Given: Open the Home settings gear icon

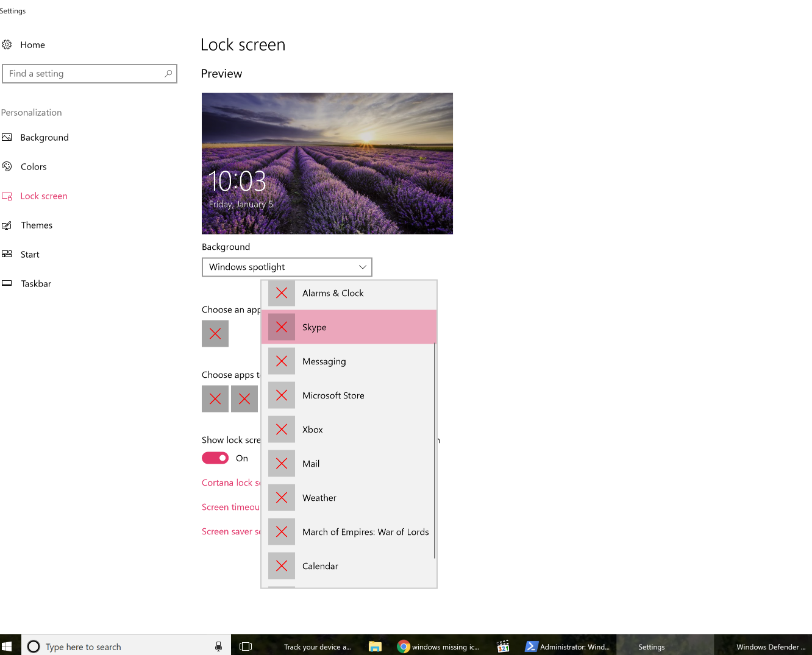Looking at the screenshot, I should [7, 44].
